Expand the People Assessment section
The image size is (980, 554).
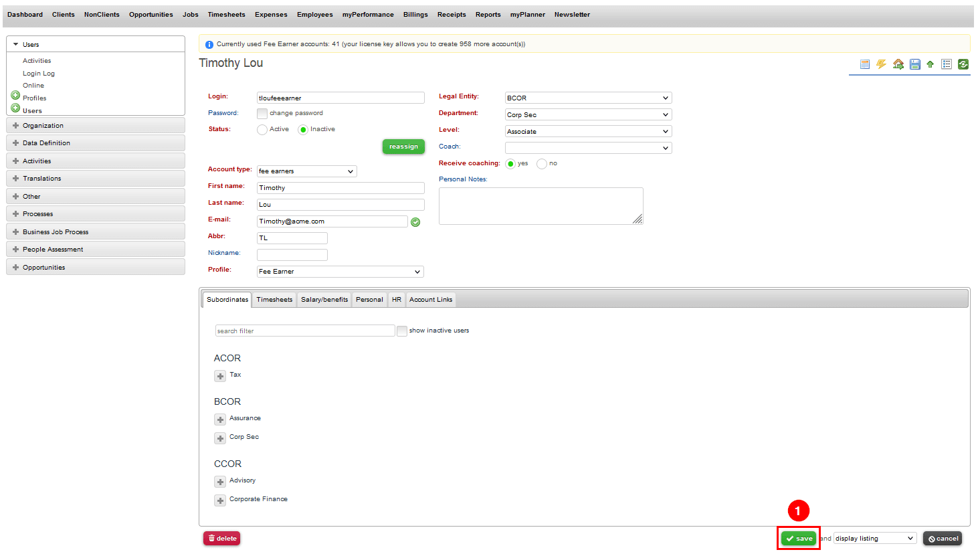coord(96,250)
